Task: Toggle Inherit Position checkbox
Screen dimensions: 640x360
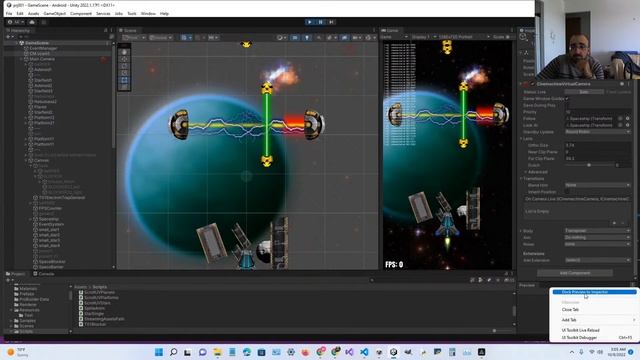Action: tap(567, 192)
